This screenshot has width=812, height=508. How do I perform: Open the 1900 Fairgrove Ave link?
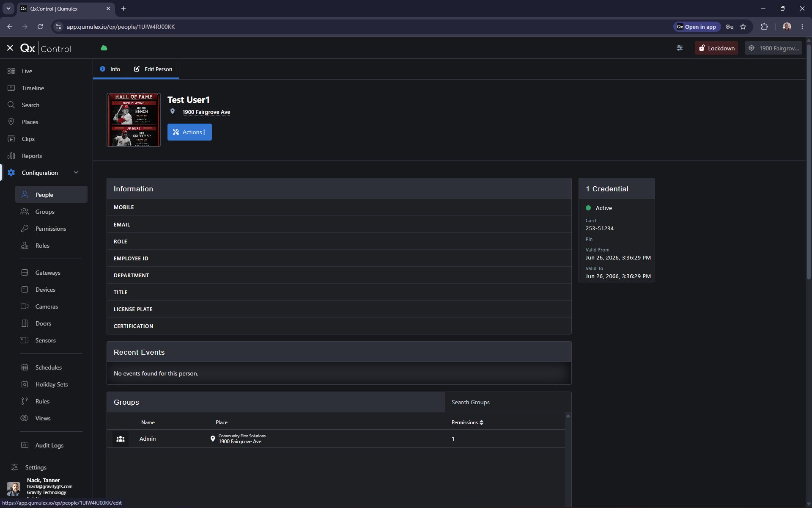click(206, 112)
